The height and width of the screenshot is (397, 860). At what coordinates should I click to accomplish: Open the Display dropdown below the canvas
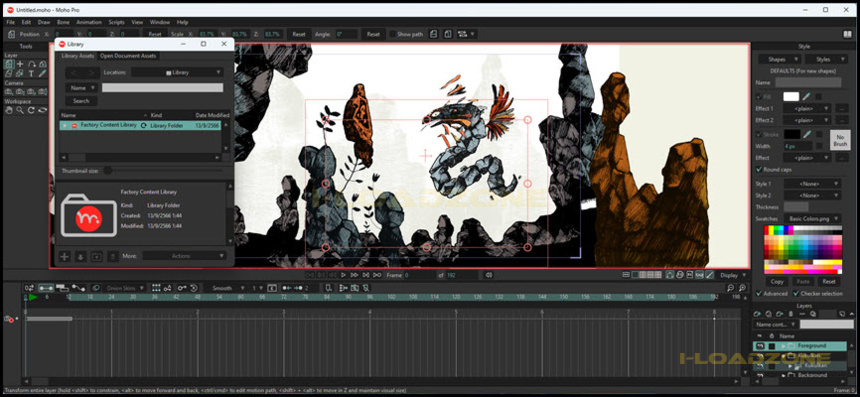[733, 275]
